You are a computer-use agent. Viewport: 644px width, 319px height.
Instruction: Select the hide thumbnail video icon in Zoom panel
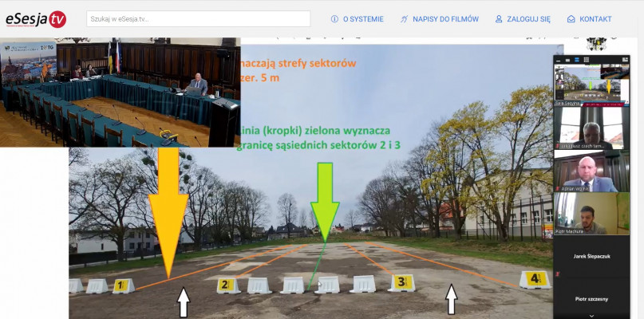click(x=567, y=61)
